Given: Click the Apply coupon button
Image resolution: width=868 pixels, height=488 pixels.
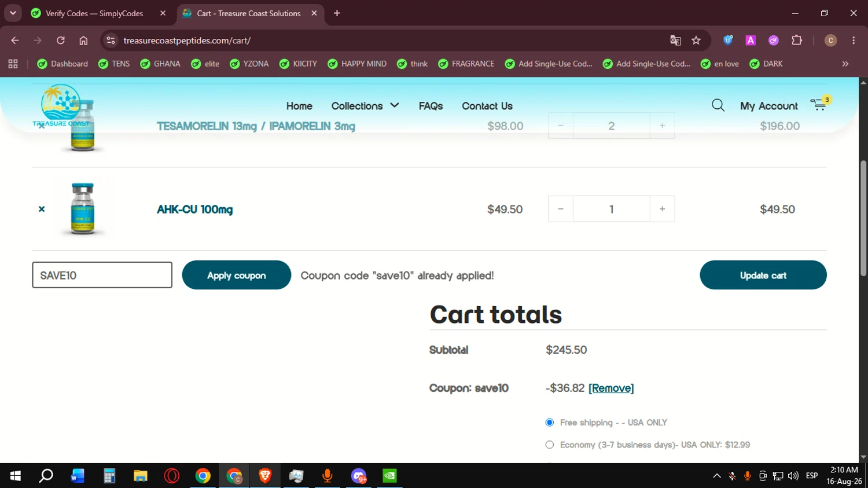Looking at the screenshot, I should tap(237, 275).
